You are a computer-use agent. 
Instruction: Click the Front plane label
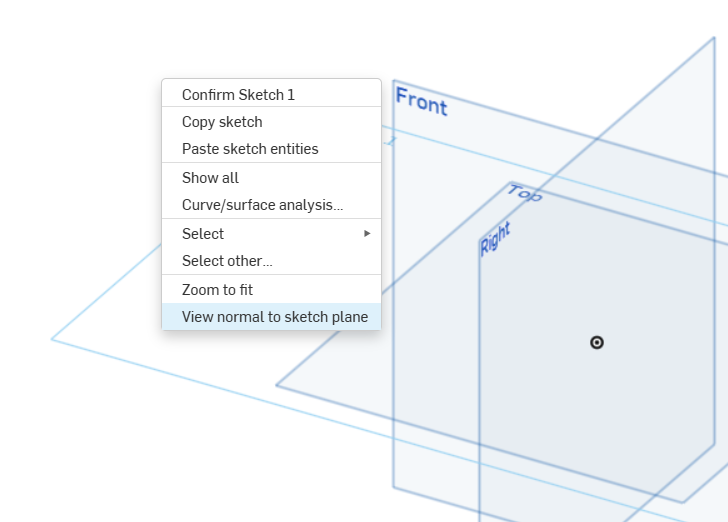[421, 101]
